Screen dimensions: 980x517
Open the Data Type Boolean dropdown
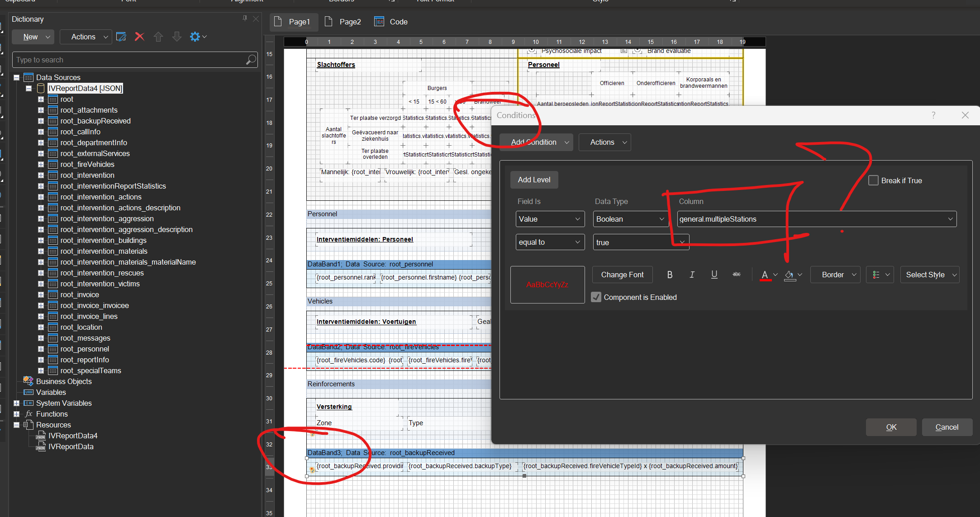(630, 219)
